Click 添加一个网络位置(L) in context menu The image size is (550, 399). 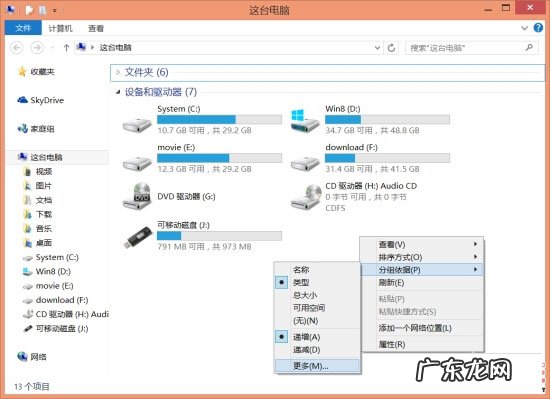422,328
